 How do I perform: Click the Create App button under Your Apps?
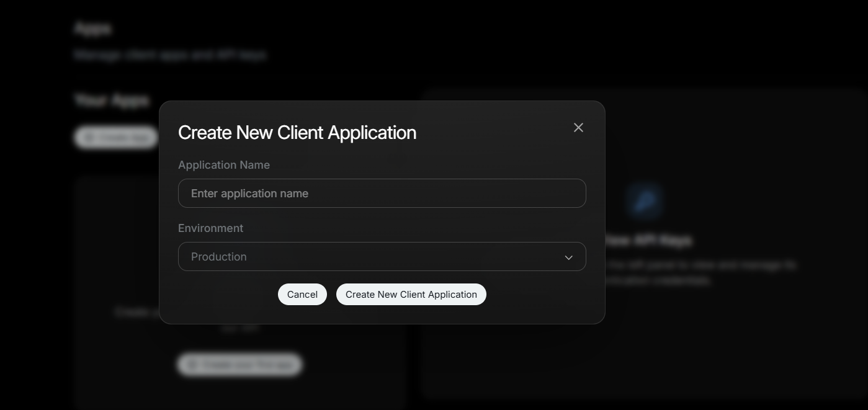[115, 137]
